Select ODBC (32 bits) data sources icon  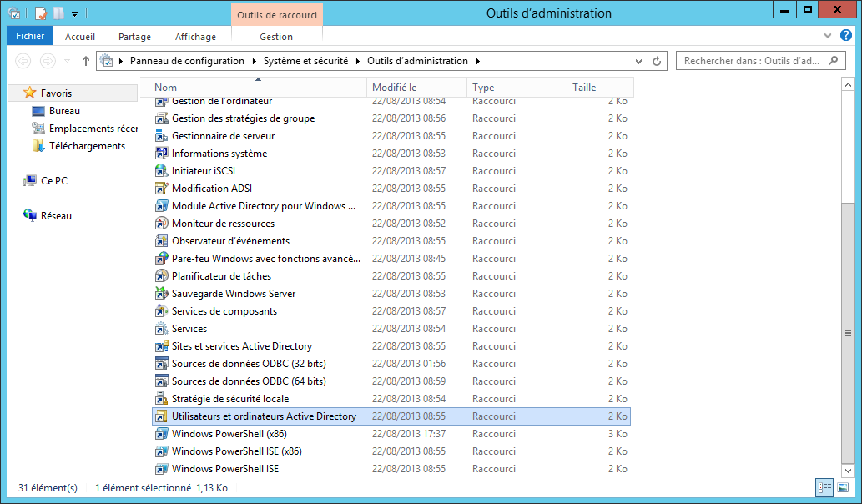[x=161, y=364]
